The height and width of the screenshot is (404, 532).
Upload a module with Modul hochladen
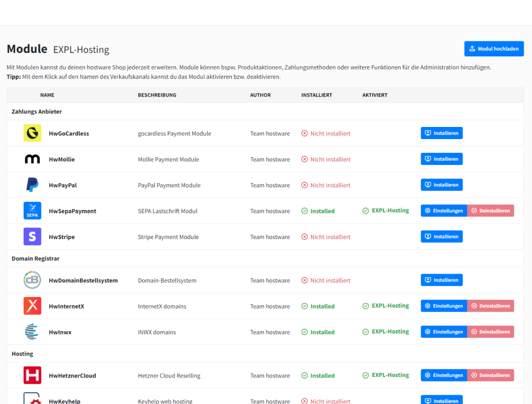494,49
